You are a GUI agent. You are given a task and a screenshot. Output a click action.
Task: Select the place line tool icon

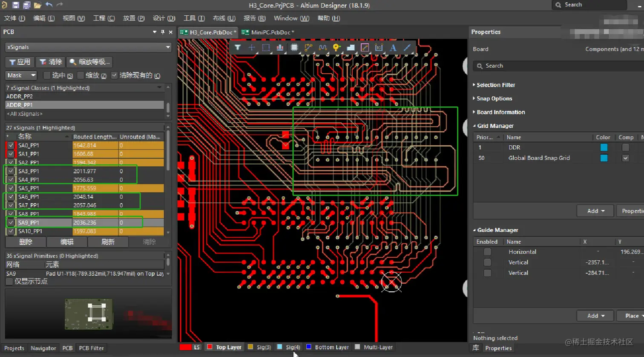407,48
